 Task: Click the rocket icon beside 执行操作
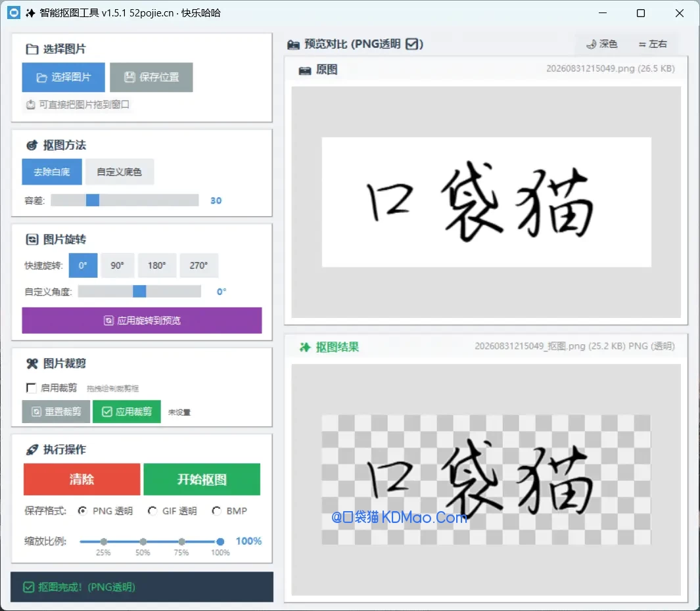click(x=32, y=450)
